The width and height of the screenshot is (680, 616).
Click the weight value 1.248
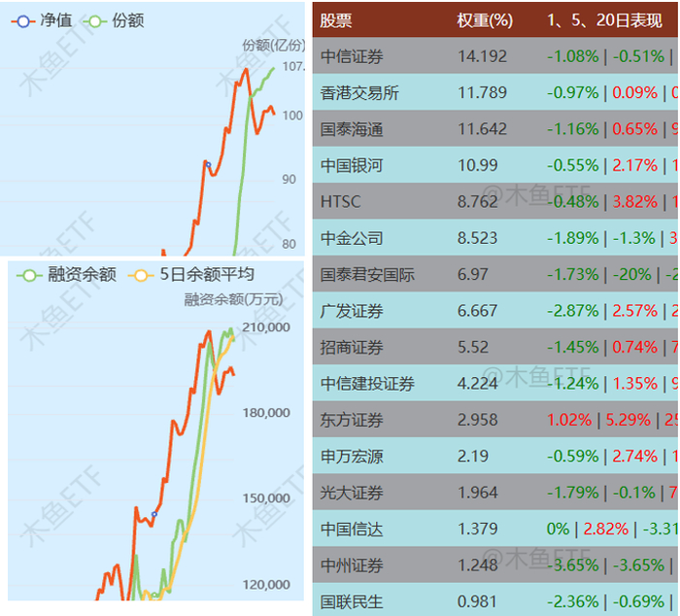click(478, 565)
